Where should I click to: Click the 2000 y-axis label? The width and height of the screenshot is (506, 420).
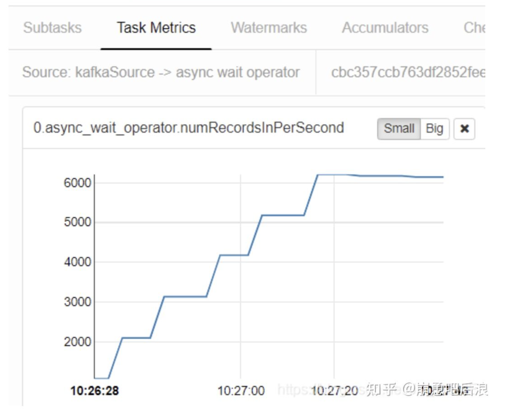tap(77, 342)
